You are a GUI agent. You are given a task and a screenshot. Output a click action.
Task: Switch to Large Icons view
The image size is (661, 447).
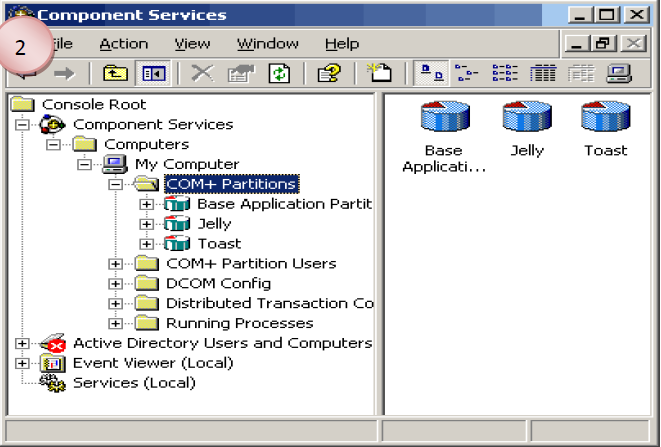(431, 73)
